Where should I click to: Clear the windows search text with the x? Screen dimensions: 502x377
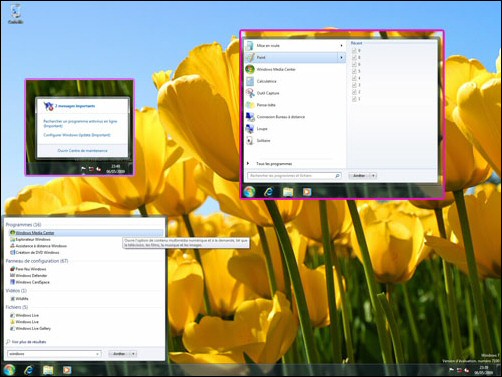tap(97, 354)
